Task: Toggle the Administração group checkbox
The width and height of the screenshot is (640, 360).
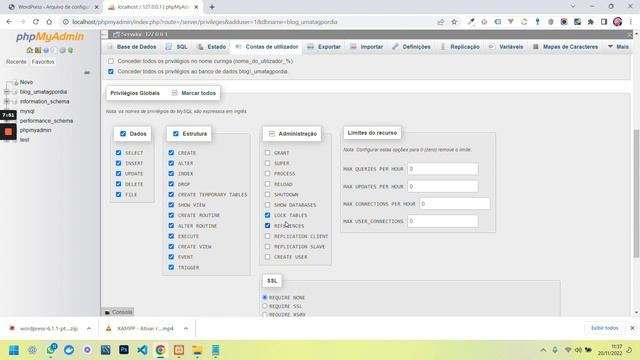Action: pos(272,133)
